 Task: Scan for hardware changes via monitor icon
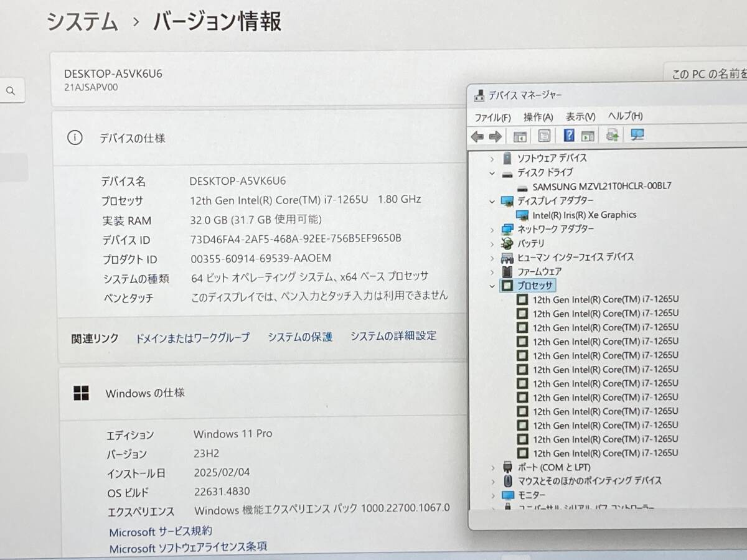637,134
